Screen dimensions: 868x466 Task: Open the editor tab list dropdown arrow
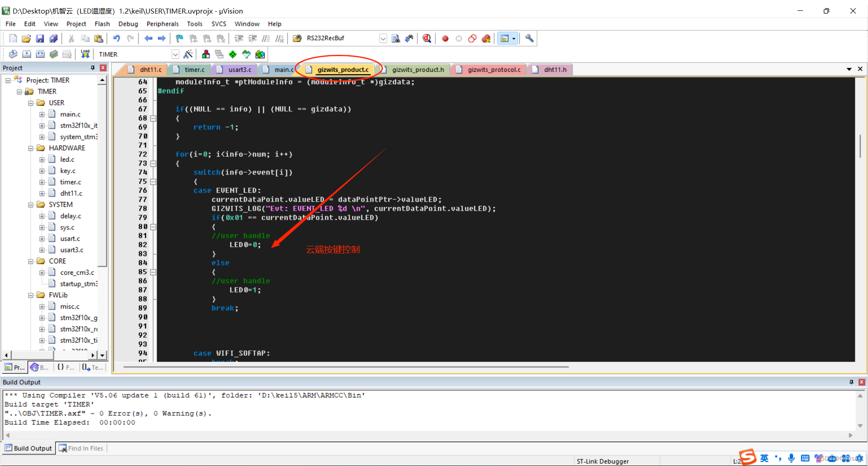coord(849,69)
